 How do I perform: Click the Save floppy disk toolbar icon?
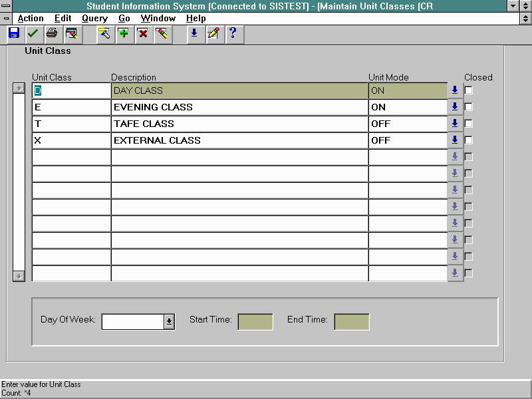[x=13, y=34]
